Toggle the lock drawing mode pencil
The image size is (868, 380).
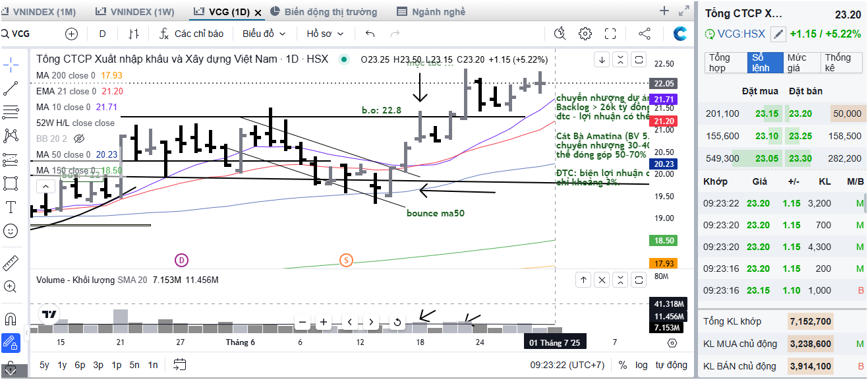tap(11, 343)
